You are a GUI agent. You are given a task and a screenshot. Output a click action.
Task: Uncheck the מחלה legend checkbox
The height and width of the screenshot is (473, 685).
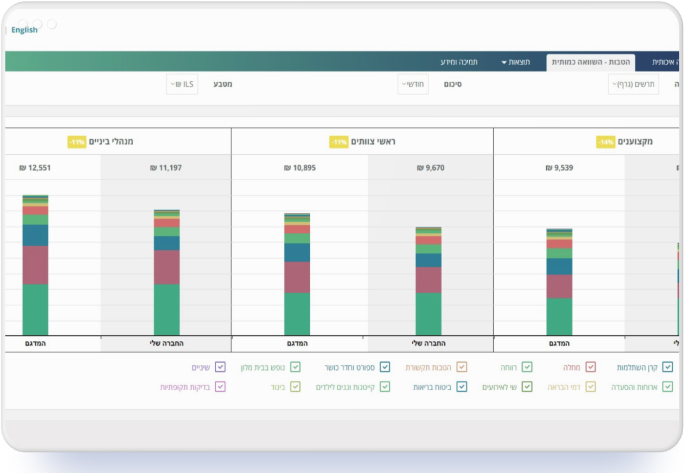tap(591, 367)
